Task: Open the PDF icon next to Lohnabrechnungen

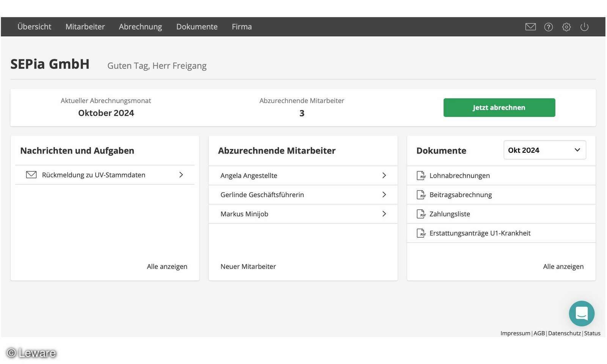Action: tap(421, 175)
